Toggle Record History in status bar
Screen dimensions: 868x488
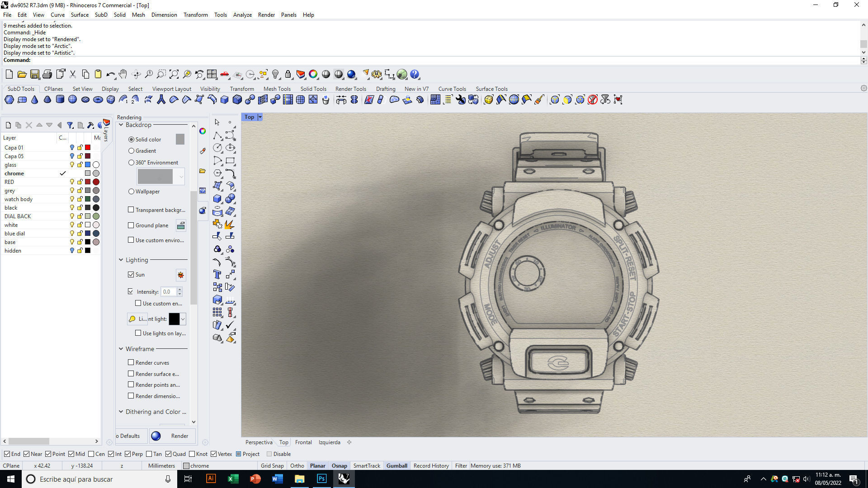click(x=431, y=466)
